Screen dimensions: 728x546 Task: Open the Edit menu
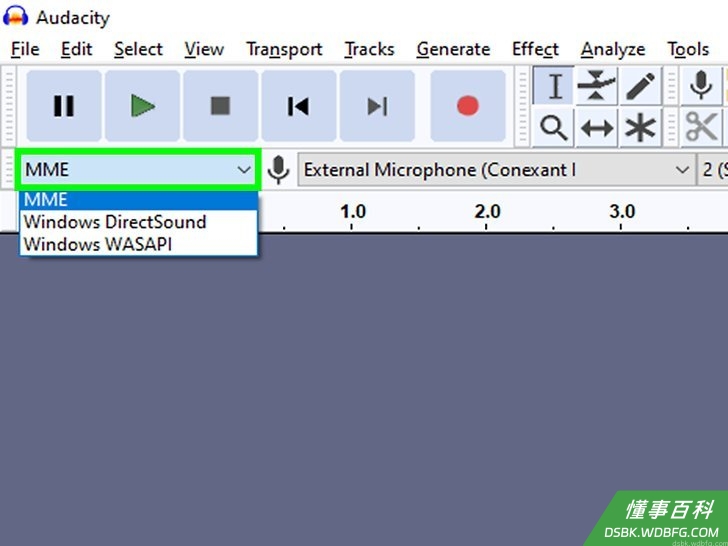click(x=77, y=49)
